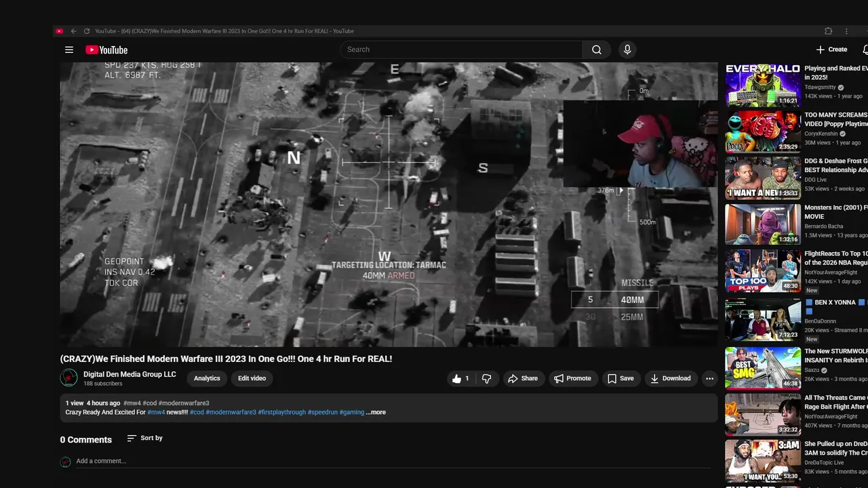Click the YouTube tab favicon
The width and height of the screenshot is (868, 488).
click(59, 31)
